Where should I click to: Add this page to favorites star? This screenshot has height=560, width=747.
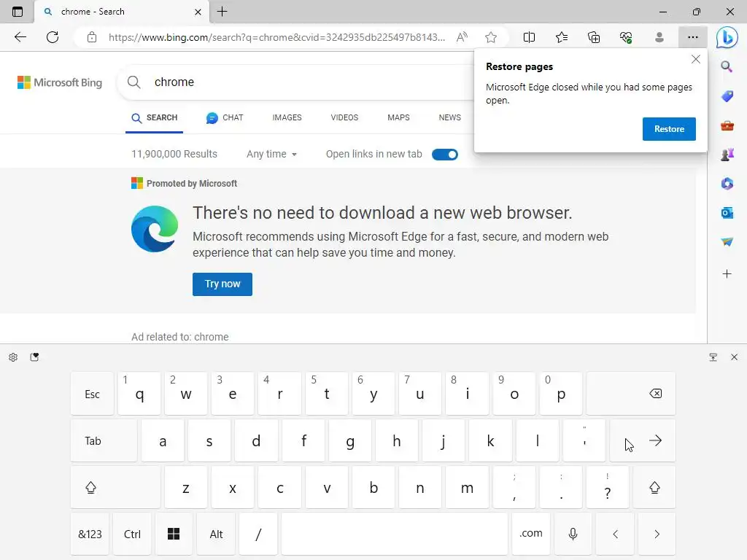coord(491,37)
